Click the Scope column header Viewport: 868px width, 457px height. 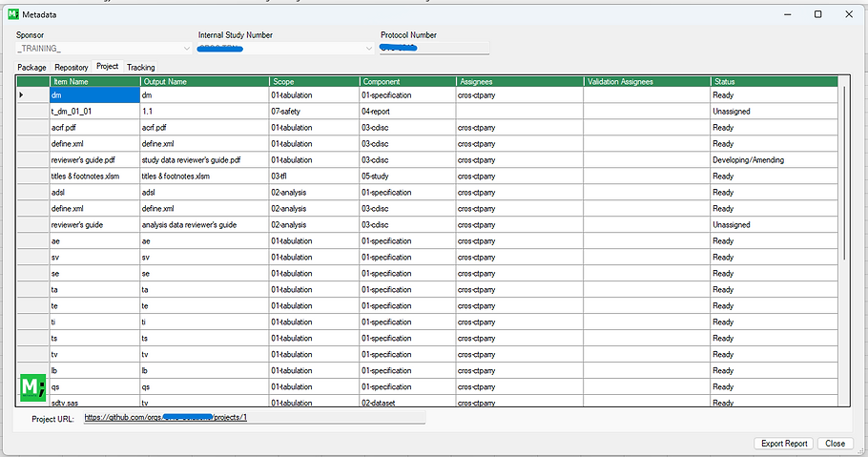click(315, 81)
